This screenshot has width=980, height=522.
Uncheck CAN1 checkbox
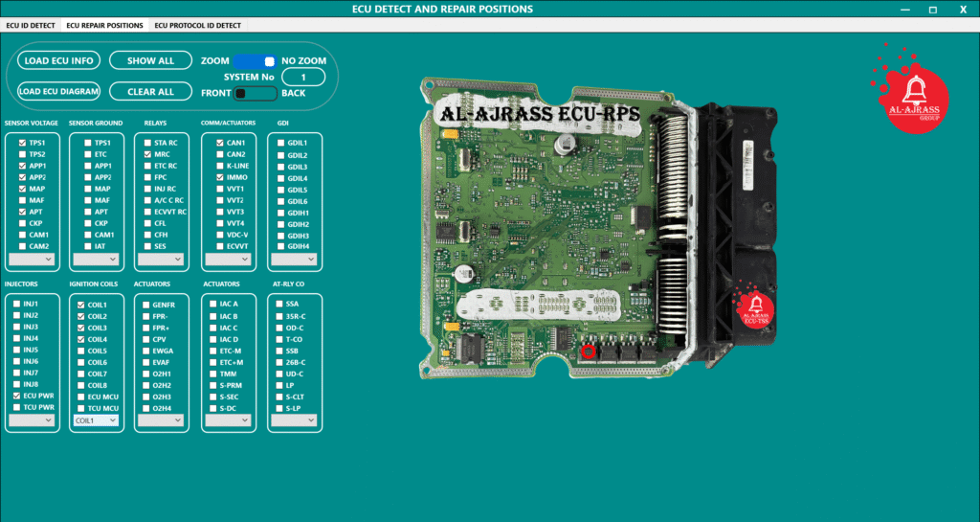(x=220, y=143)
